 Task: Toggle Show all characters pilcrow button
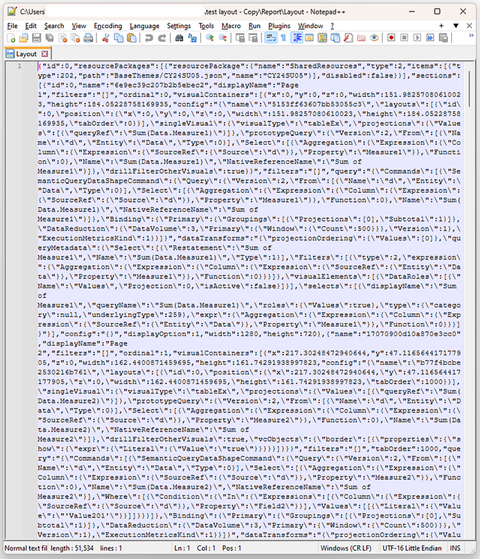tap(284, 38)
